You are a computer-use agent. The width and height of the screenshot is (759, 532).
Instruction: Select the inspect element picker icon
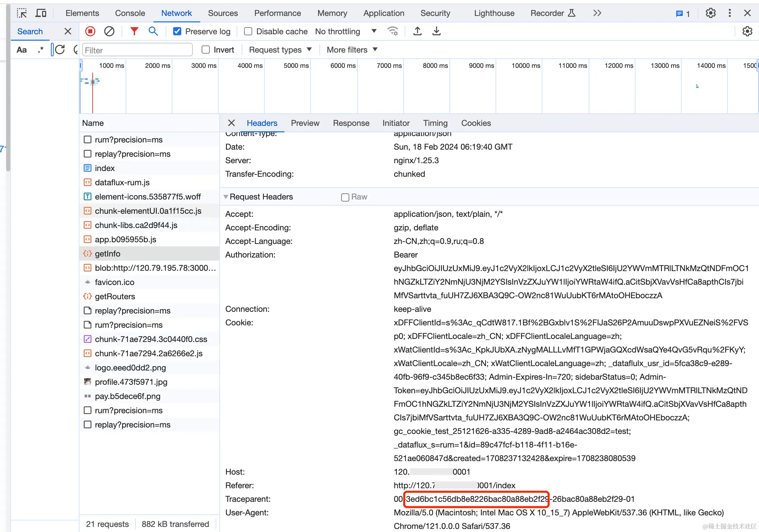(x=22, y=13)
